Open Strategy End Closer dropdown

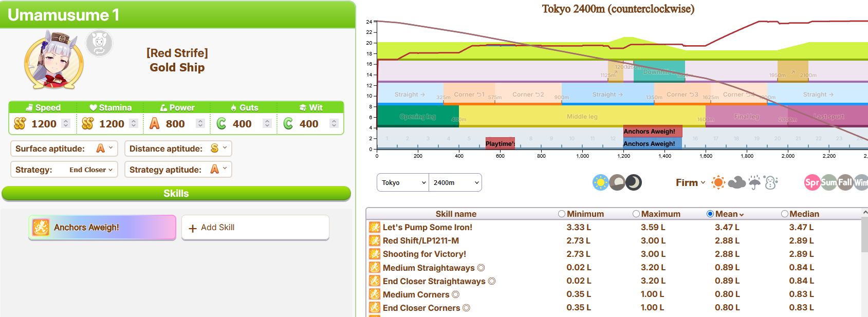pos(64,170)
